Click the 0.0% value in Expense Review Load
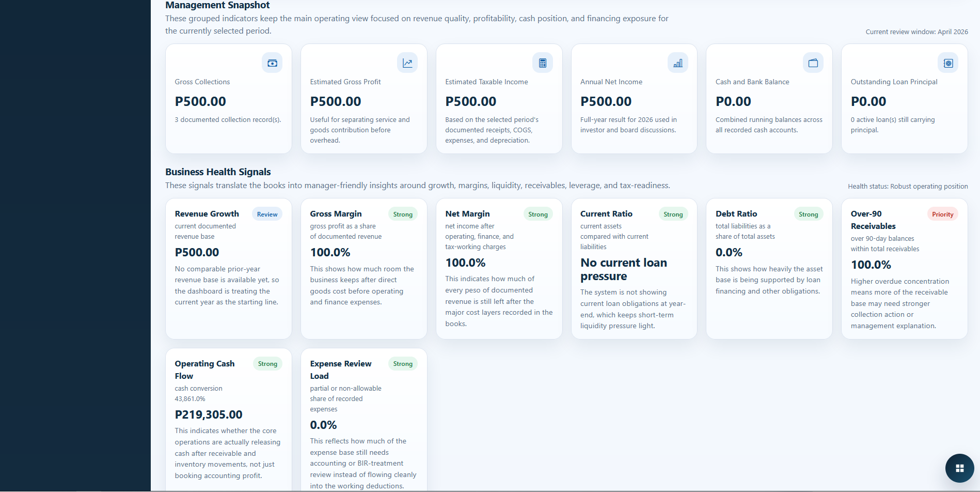The image size is (980, 492). (x=323, y=425)
